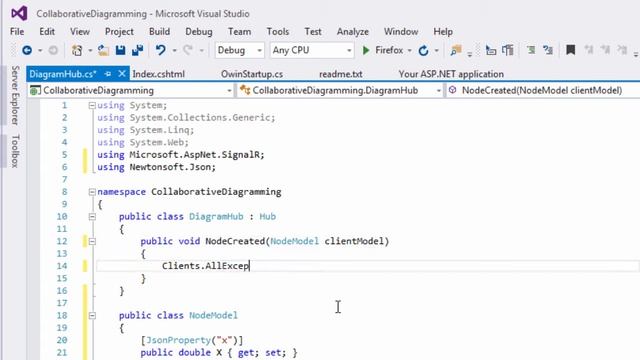Open the Edit menu
Screen dimensions: 640x360
pyautogui.click(x=47, y=31)
